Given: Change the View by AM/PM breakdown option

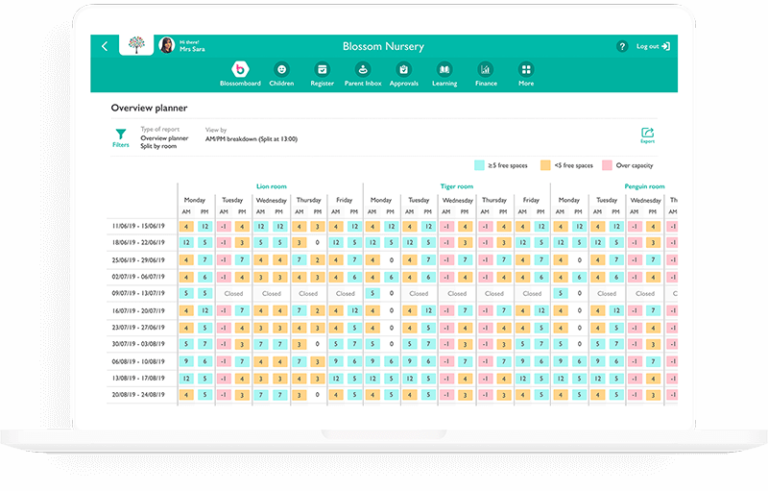Looking at the screenshot, I should point(251,139).
